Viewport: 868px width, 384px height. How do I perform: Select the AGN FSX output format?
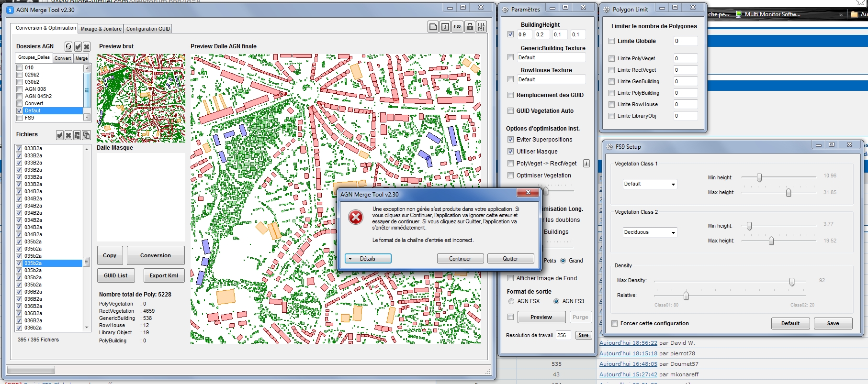[511, 301]
